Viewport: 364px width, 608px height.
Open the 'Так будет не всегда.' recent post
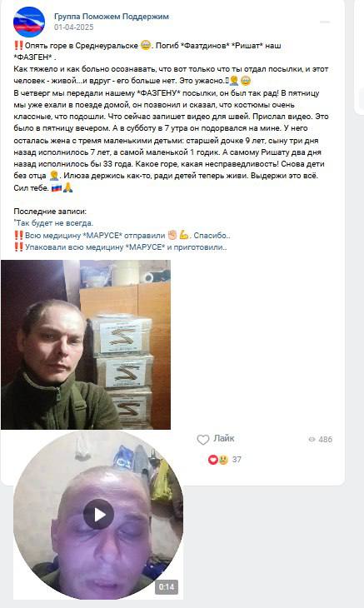pos(53,223)
